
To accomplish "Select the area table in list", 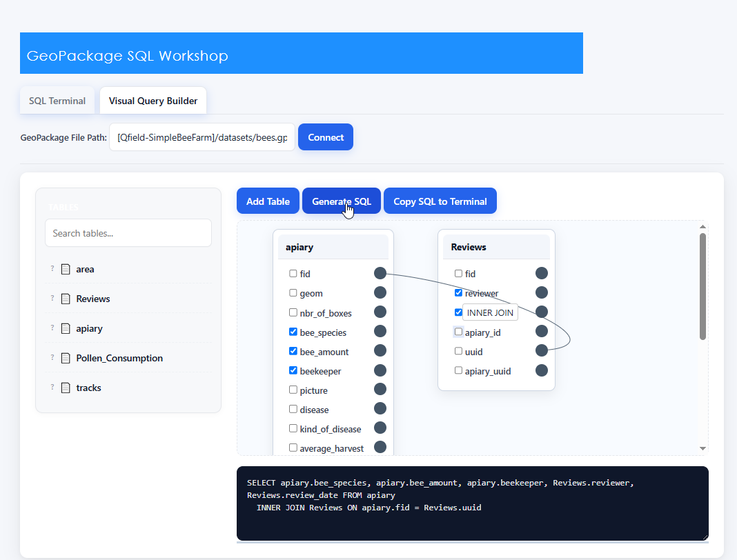I will (128, 269).
